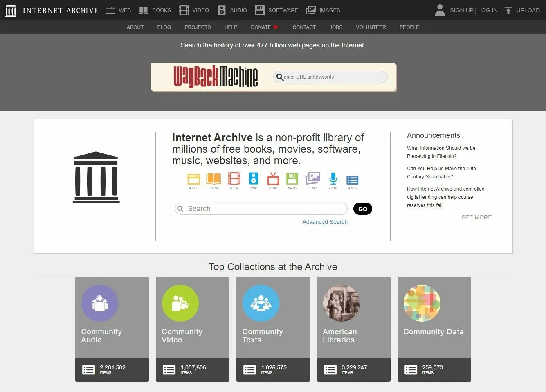The image size is (546, 392).
Task: Open the Jobs menu item
Action: (336, 27)
